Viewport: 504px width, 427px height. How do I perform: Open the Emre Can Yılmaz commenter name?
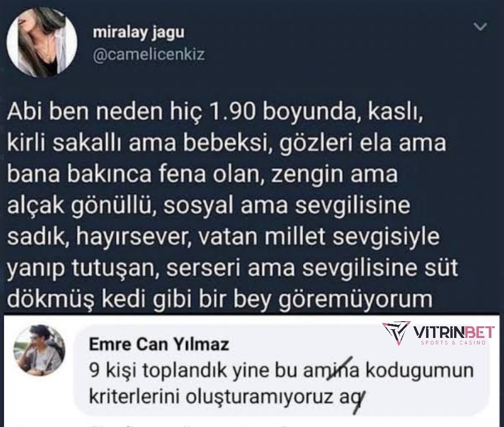point(159,344)
